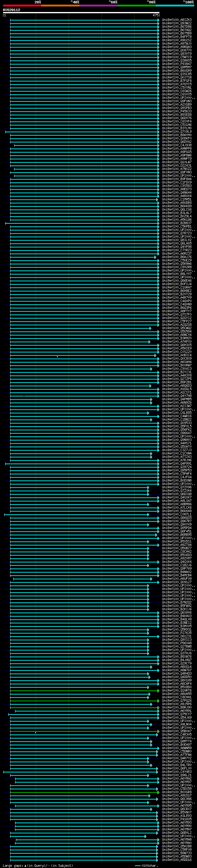Click hit UniRef100_Q4P991

(x=177, y=464)
